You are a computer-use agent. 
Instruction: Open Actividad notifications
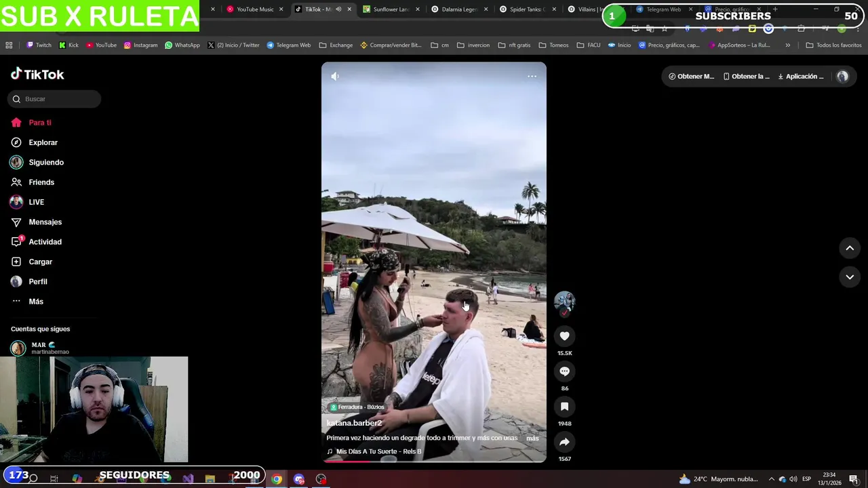coord(36,242)
